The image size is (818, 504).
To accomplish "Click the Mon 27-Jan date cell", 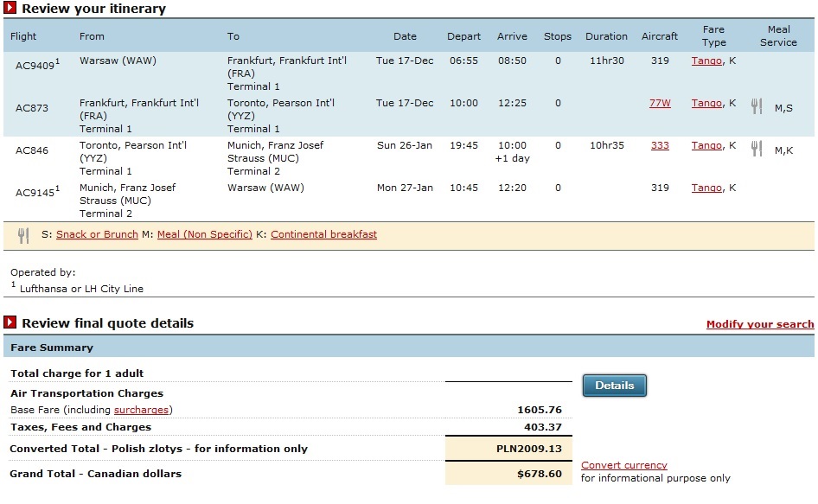I will point(405,188).
